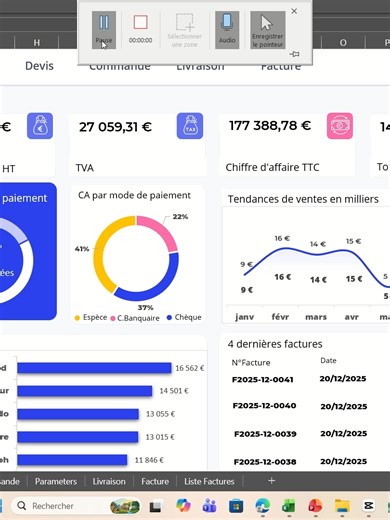Open Microsoft Store from taskbar

coord(236,506)
